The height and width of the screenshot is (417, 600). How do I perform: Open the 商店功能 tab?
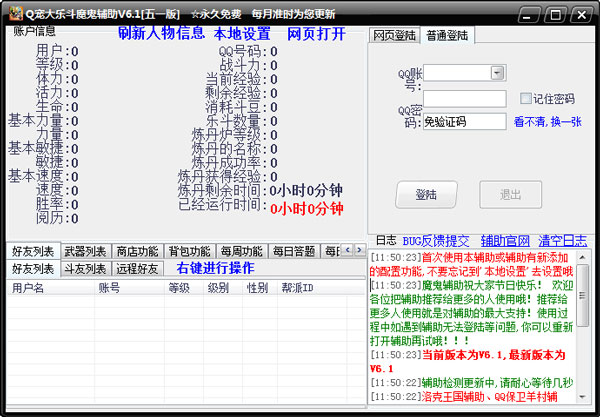click(x=137, y=251)
